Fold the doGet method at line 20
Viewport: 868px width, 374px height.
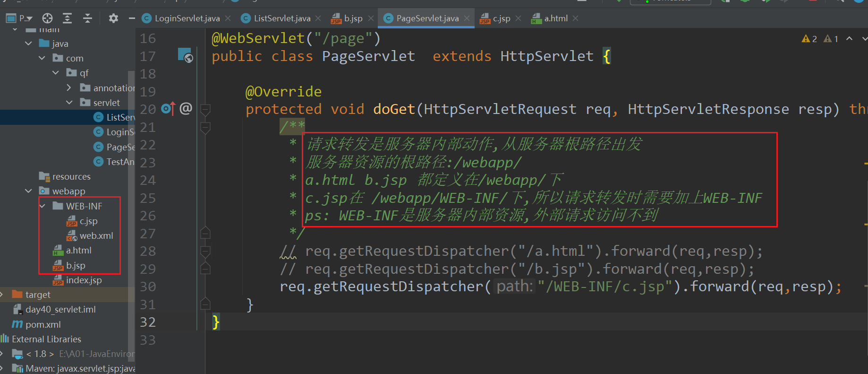[x=205, y=110]
